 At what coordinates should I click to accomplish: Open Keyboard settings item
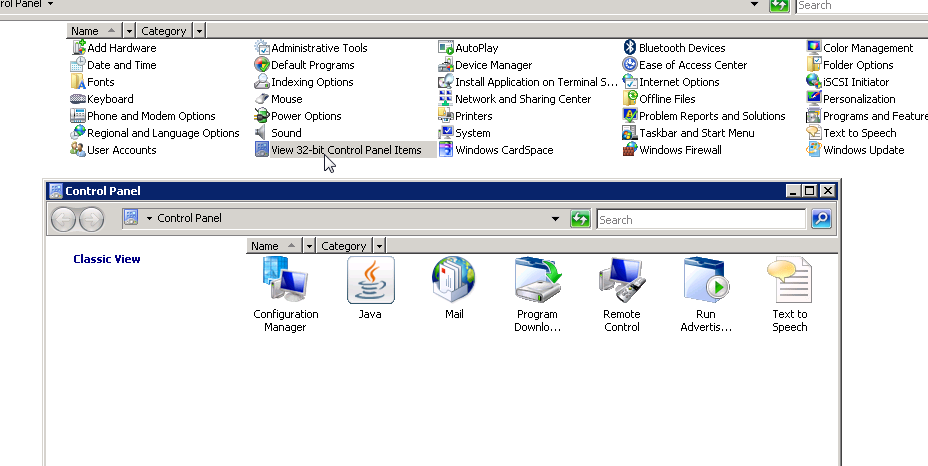pyautogui.click(x=102, y=99)
